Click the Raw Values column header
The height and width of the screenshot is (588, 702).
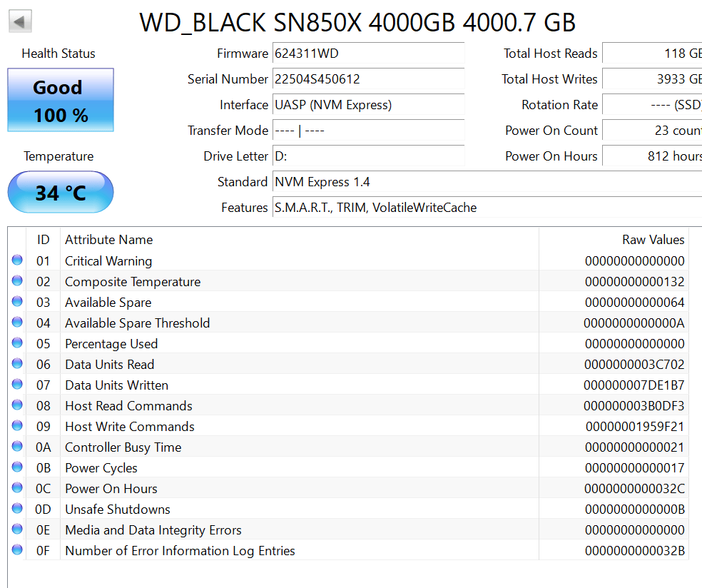(653, 240)
